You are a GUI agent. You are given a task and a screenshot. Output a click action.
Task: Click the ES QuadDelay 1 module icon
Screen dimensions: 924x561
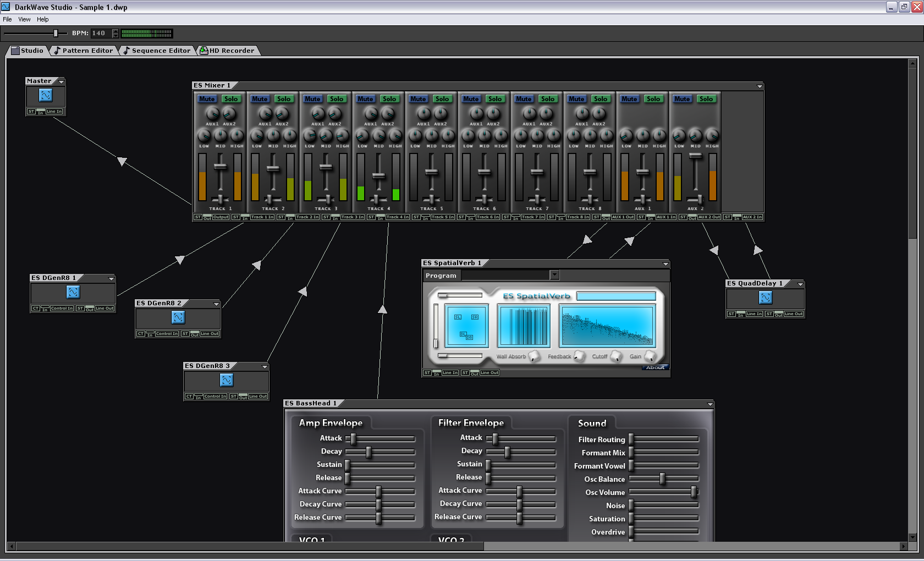766,298
